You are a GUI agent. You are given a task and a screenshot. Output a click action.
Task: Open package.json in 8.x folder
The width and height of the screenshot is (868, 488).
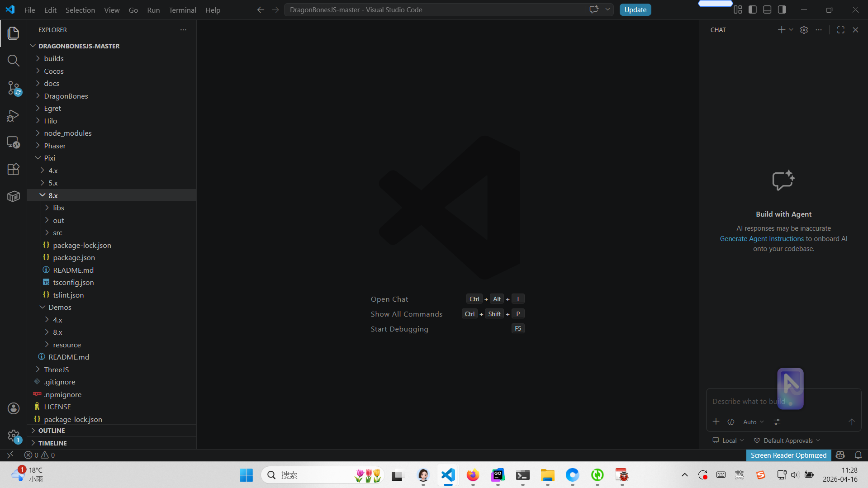112,258
